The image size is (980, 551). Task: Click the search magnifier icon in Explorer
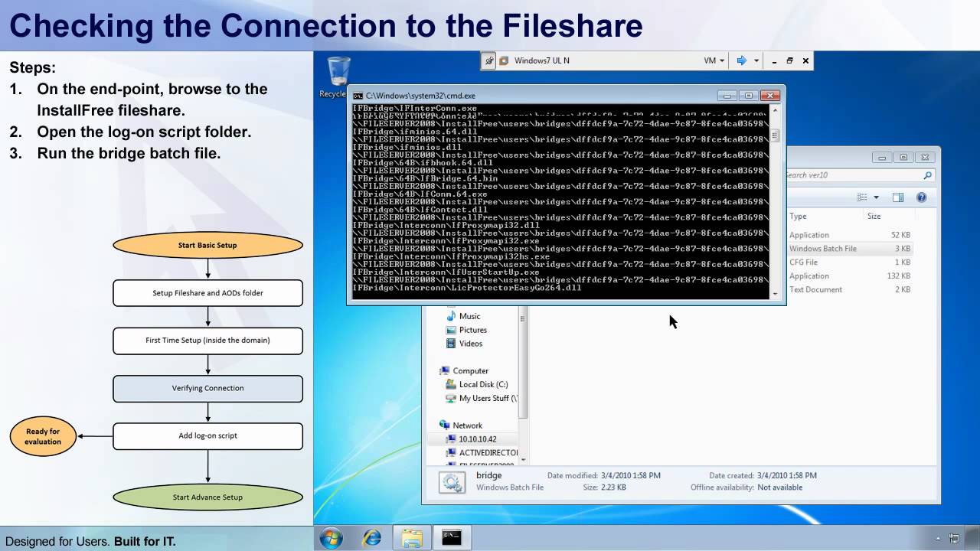(x=927, y=175)
